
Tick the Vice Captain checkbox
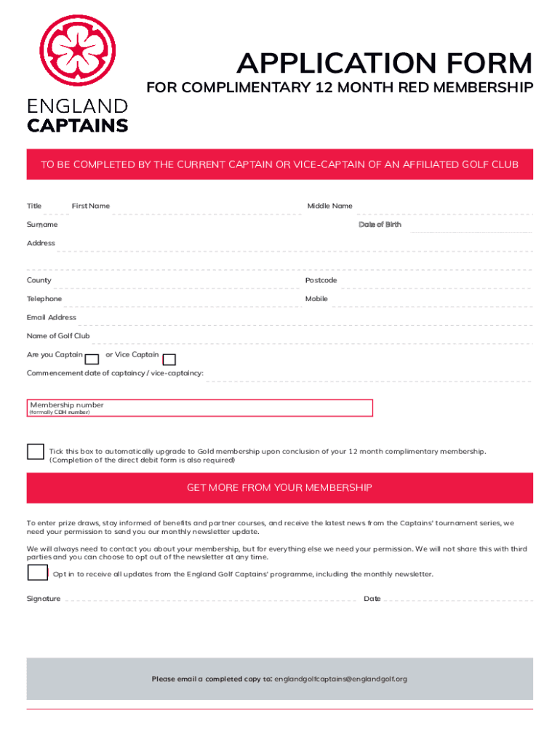(169, 359)
